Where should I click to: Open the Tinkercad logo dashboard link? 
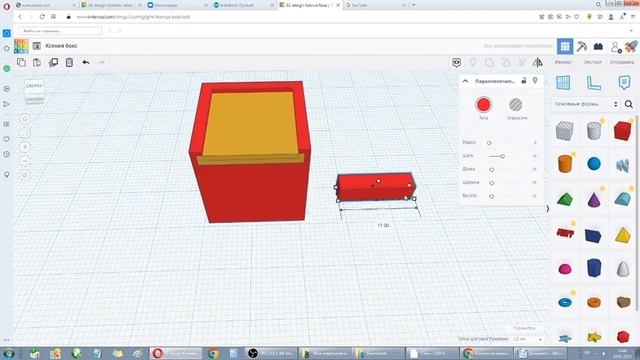click(21, 46)
